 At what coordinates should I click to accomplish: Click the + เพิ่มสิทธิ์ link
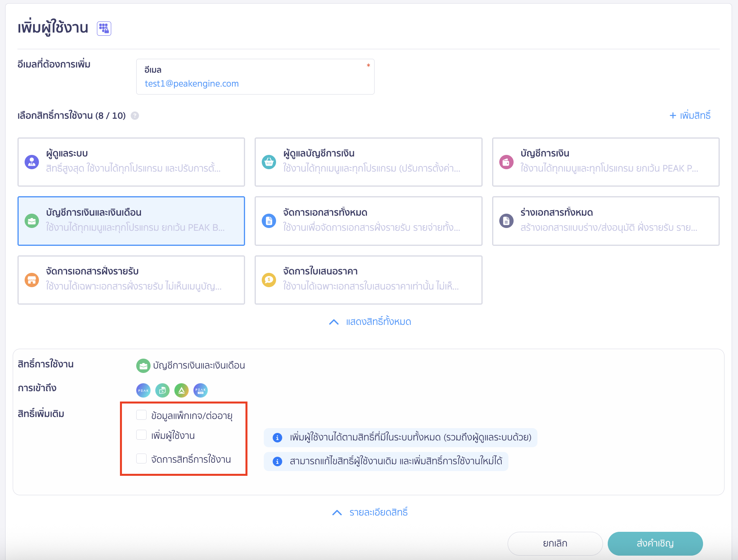click(x=690, y=116)
